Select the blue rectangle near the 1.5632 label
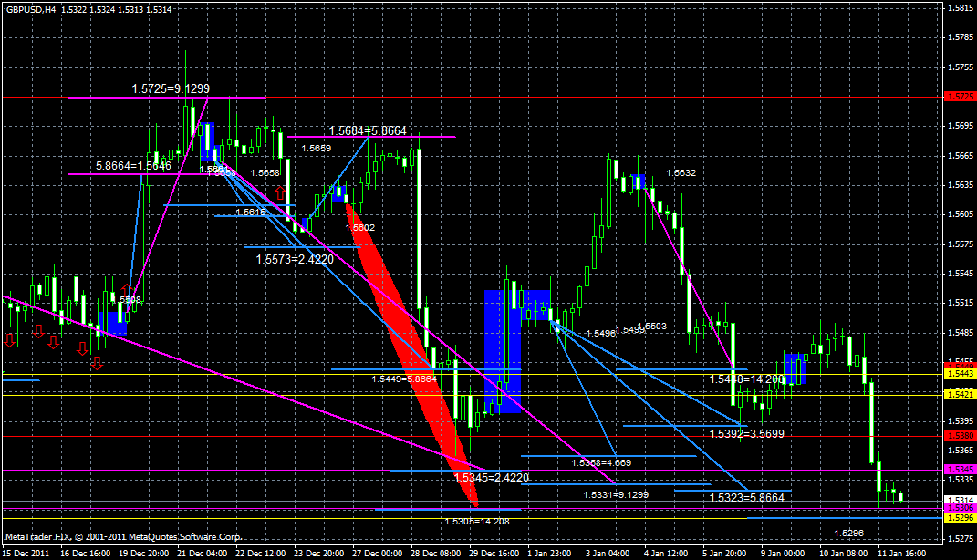 (x=639, y=182)
